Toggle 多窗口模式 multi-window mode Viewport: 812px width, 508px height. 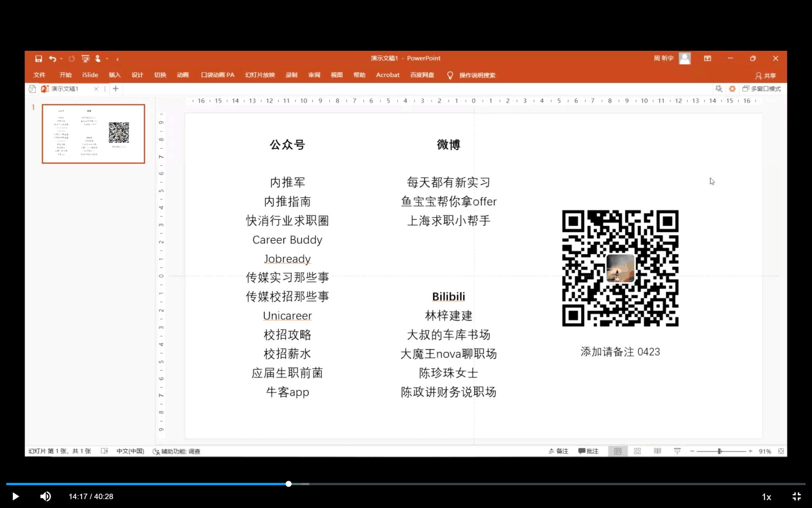(x=762, y=89)
